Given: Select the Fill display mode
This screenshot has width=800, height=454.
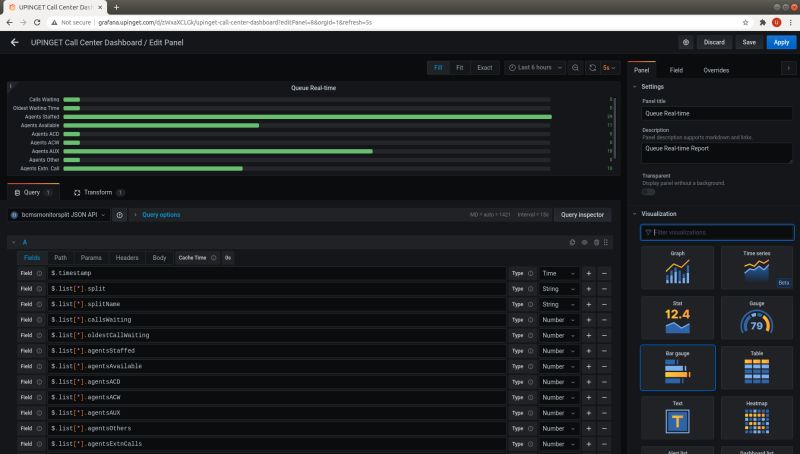Looking at the screenshot, I should 438,67.
